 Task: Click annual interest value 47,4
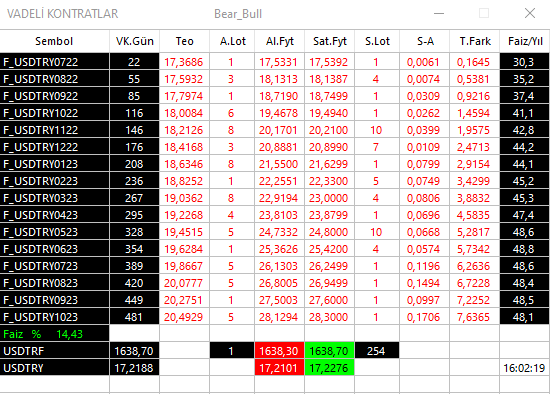pyautogui.click(x=524, y=215)
